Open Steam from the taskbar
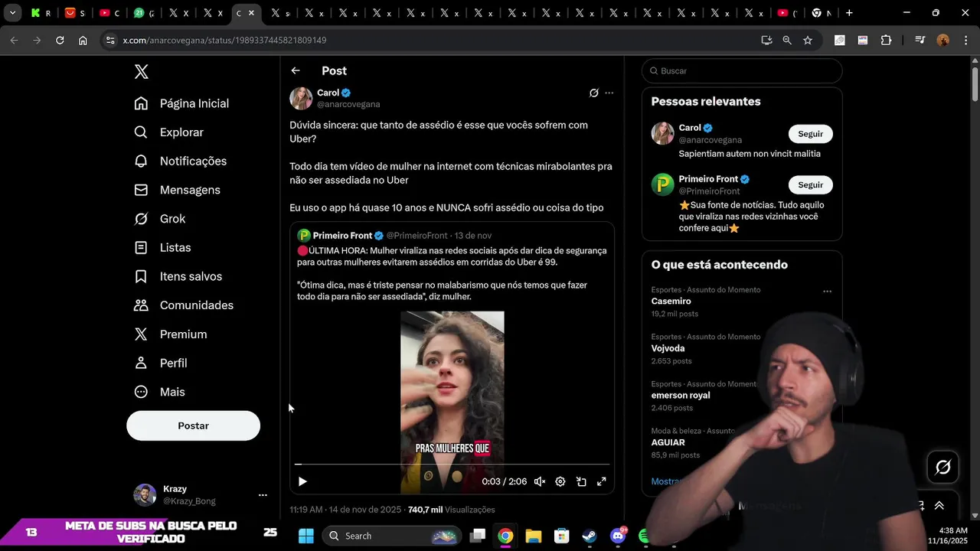Image resolution: width=980 pixels, height=551 pixels. point(590,536)
